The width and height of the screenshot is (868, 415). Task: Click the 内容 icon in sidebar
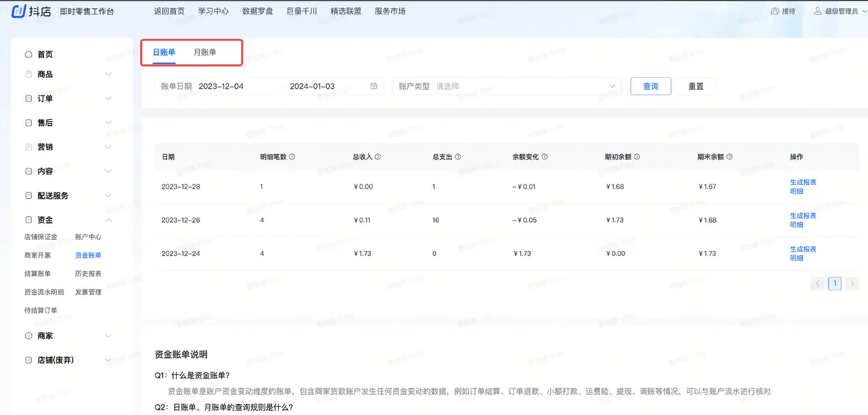click(x=28, y=171)
